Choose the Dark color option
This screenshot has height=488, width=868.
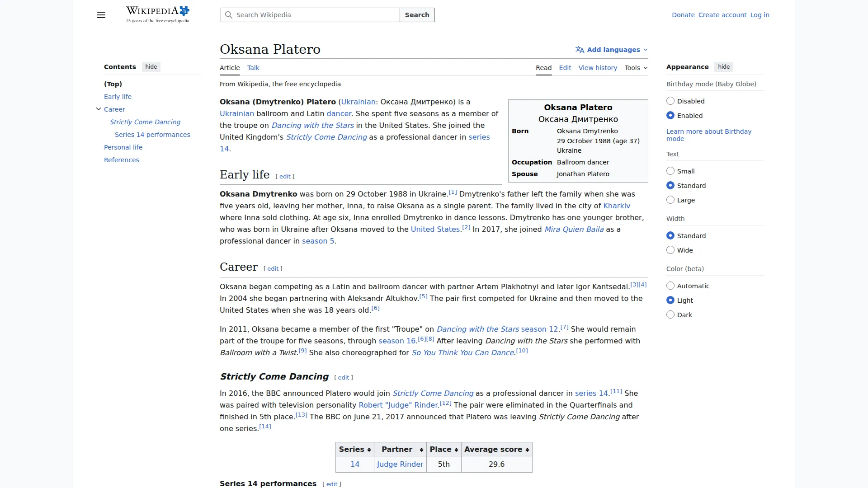pos(670,315)
